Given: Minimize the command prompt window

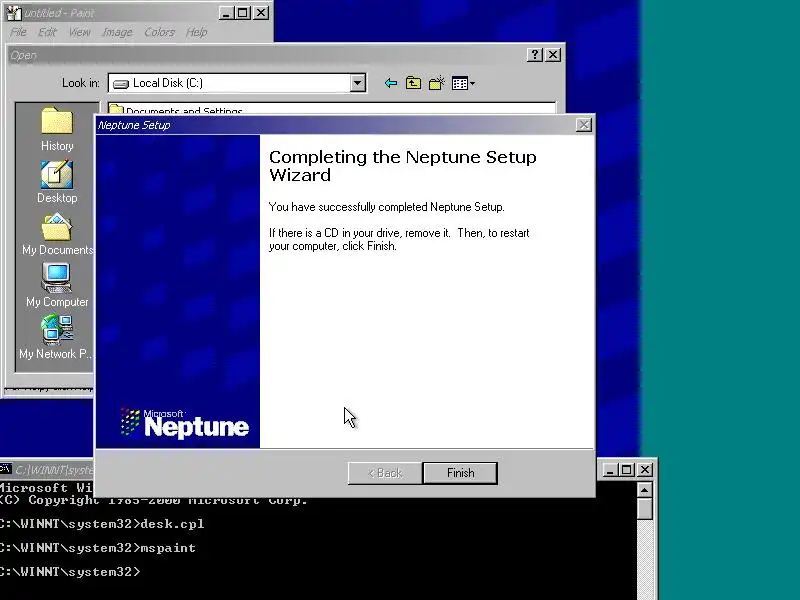Looking at the screenshot, I should 610,469.
